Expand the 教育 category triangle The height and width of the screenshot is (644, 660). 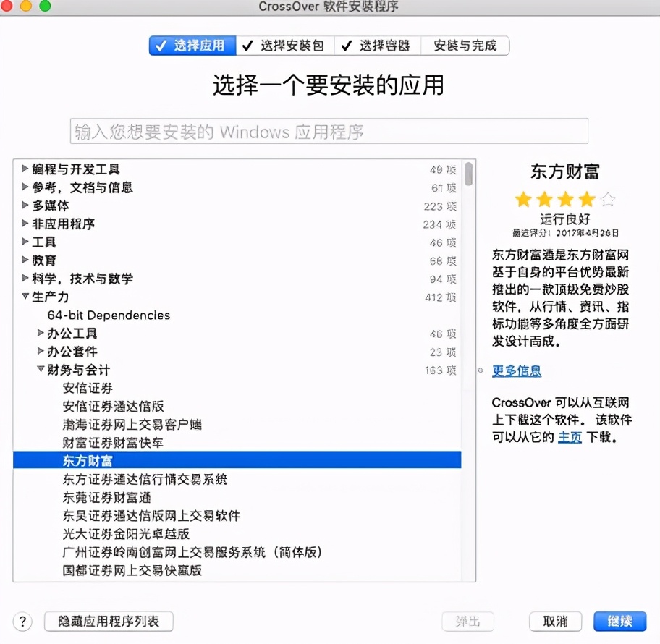25,260
